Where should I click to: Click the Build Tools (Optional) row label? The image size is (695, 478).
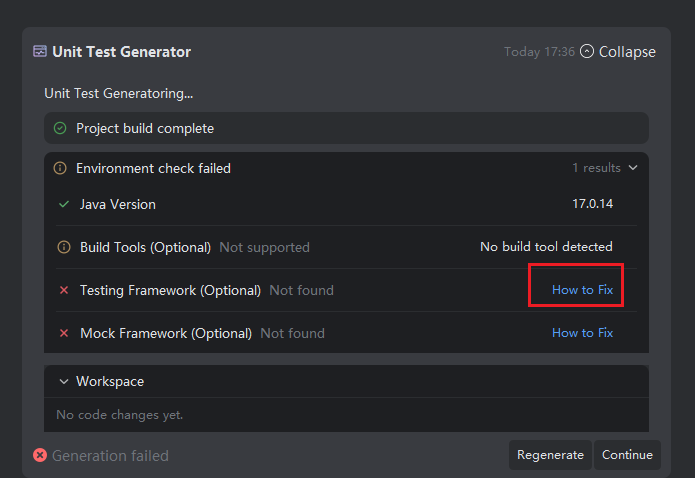pos(145,247)
